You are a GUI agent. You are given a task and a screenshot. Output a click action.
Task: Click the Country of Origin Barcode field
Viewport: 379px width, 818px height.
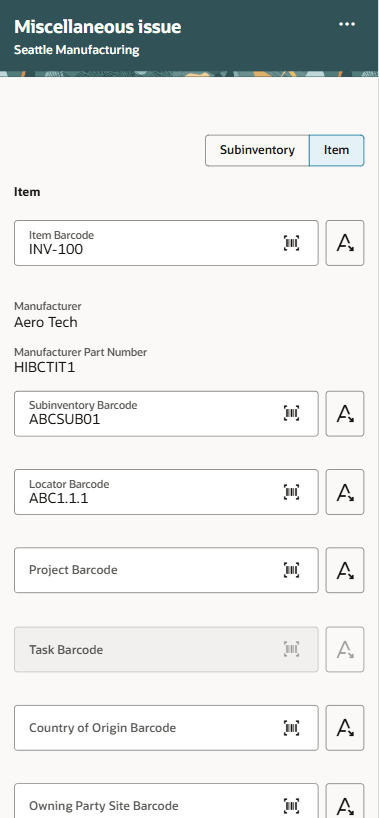(166, 728)
